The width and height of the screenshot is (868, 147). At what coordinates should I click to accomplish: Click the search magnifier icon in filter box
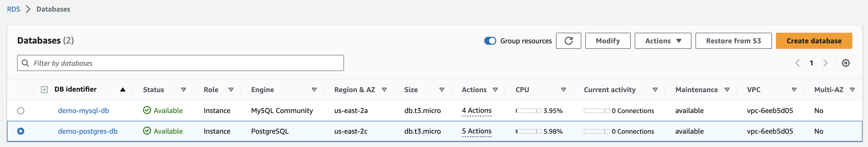[x=25, y=63]
